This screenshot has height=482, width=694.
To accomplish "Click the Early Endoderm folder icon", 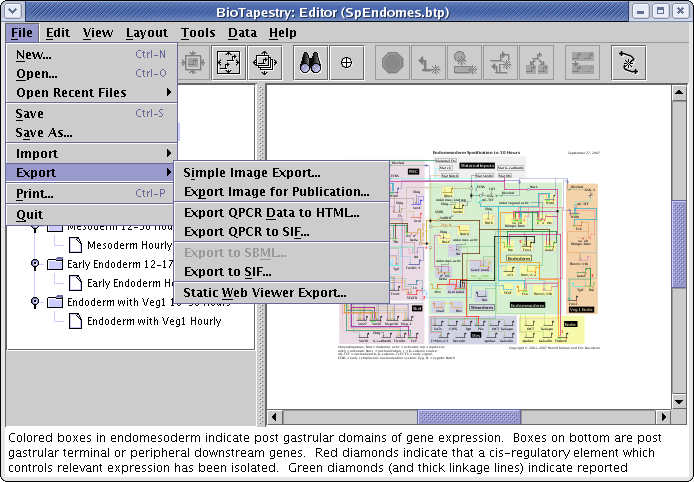I will [54, 263].
